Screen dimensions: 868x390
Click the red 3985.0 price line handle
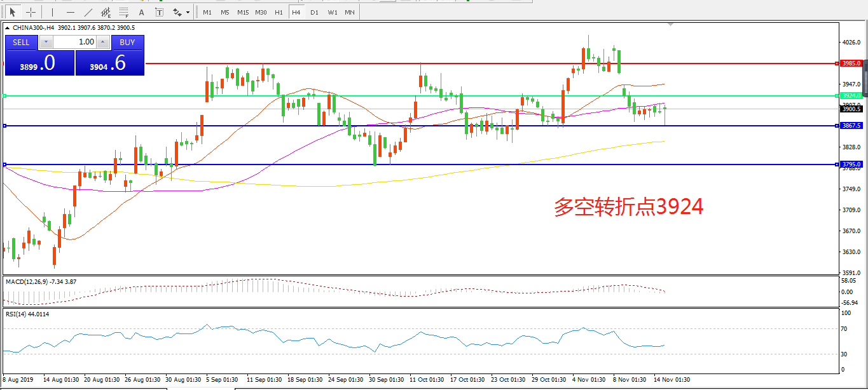pyautogui.click(x=850, y=64)
